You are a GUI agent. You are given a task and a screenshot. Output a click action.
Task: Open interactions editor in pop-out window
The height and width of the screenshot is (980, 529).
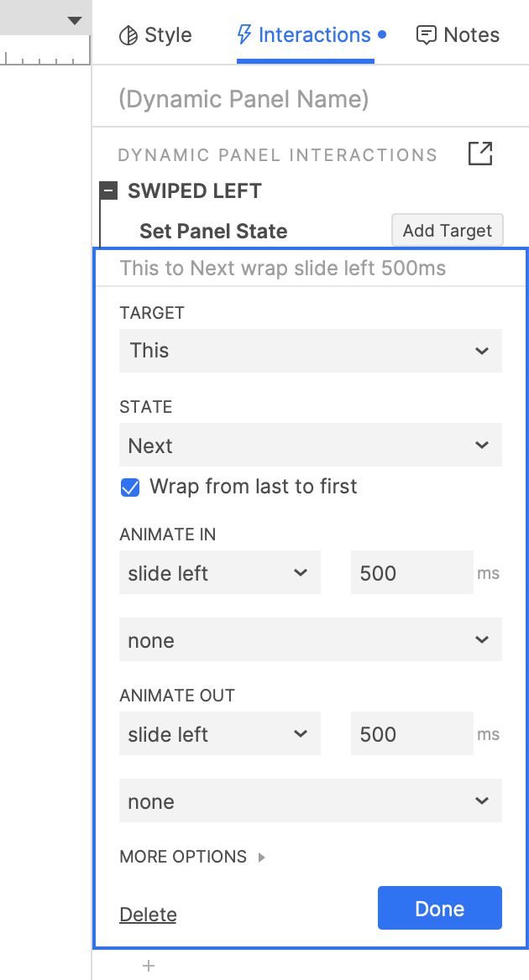click(x=480, y=154)
